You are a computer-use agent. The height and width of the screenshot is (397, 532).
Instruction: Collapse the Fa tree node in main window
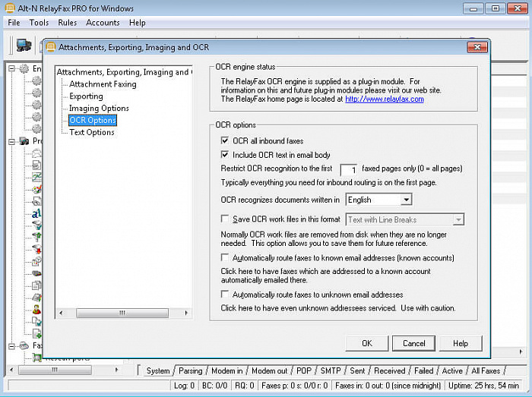pyautogui.click(x=11, y=346)
